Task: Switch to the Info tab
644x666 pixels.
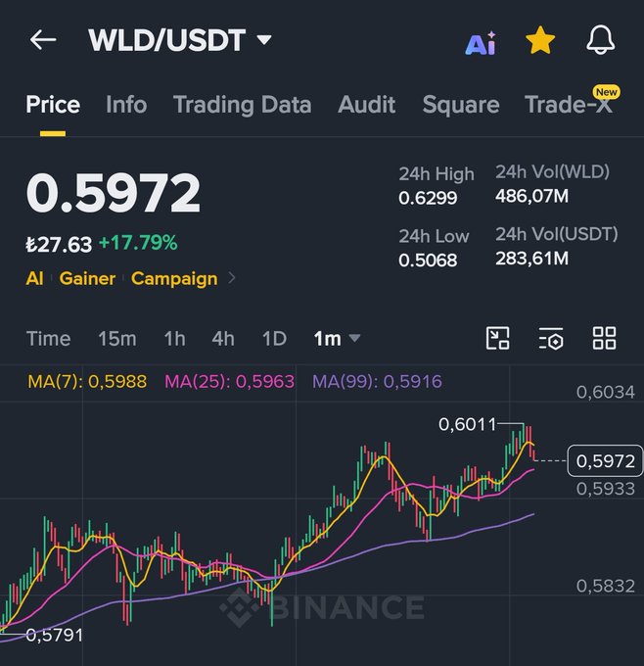Action: click(126, 105)
